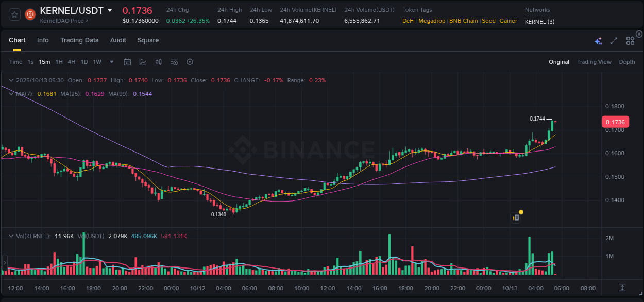Open the indicator settings icon
This screenshot has width=644, height=302.
[174, 62]
